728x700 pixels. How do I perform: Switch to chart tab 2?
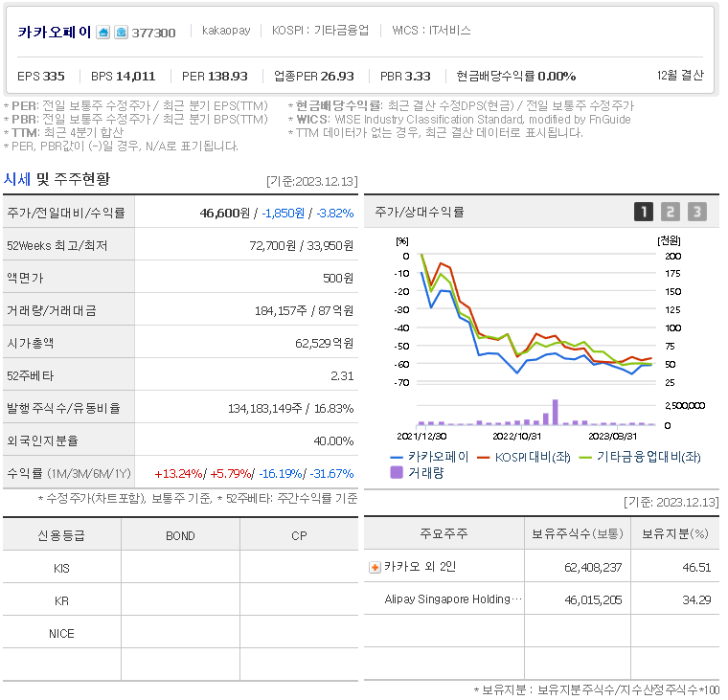(x=671, y=212)
